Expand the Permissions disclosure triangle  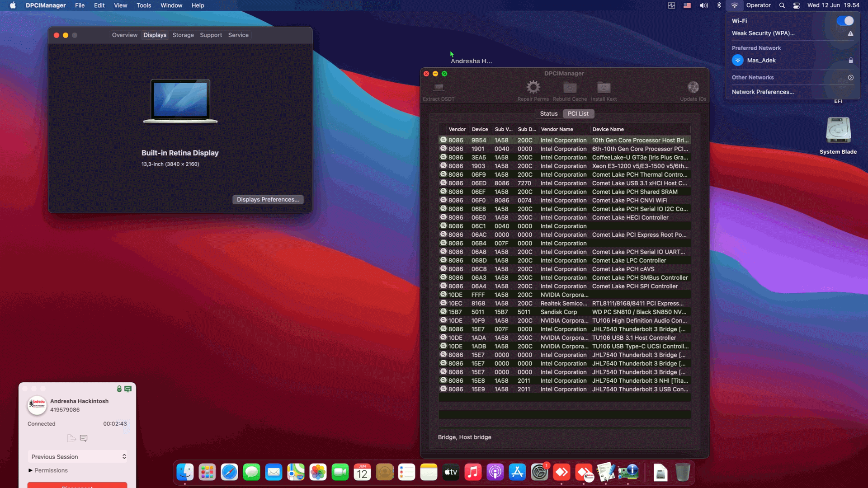point(30,470)
